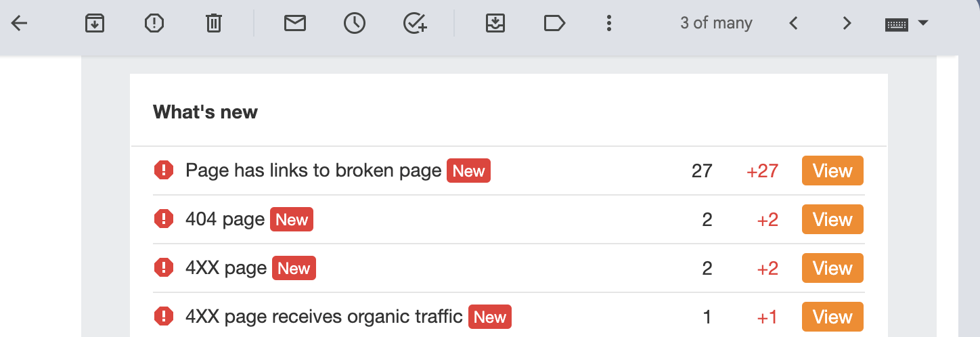The width and height of the screenshot is (980, 337).
Task: Move email to another folder
Action: (495, 24)
